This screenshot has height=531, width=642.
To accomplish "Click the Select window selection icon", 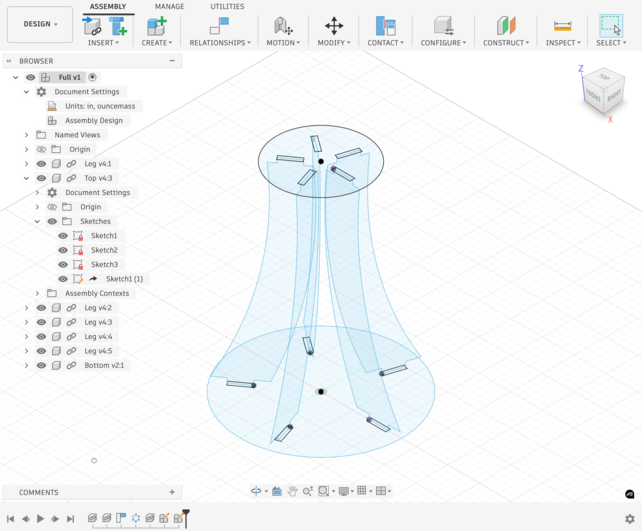I will [611, 26].
